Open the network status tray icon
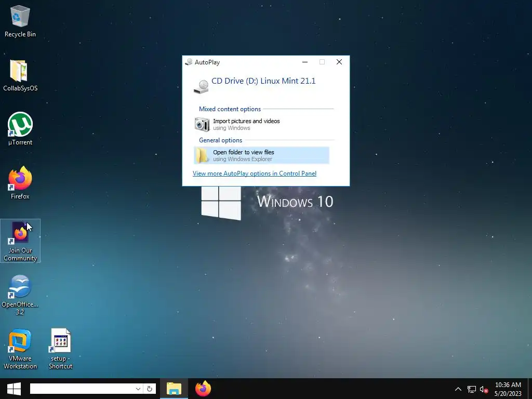Screen dimensions: 532x399 point(472,389)
